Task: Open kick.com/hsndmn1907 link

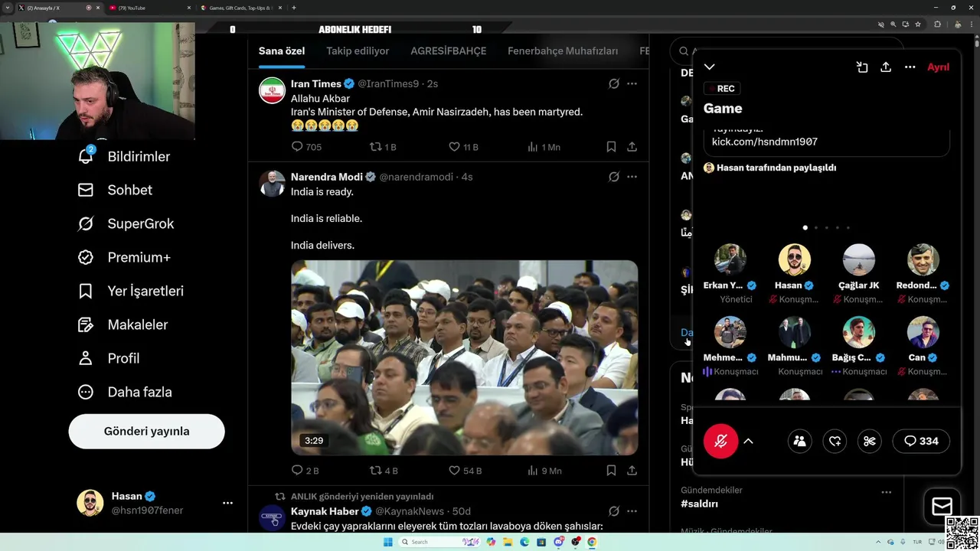Action: tap(765, 142)
